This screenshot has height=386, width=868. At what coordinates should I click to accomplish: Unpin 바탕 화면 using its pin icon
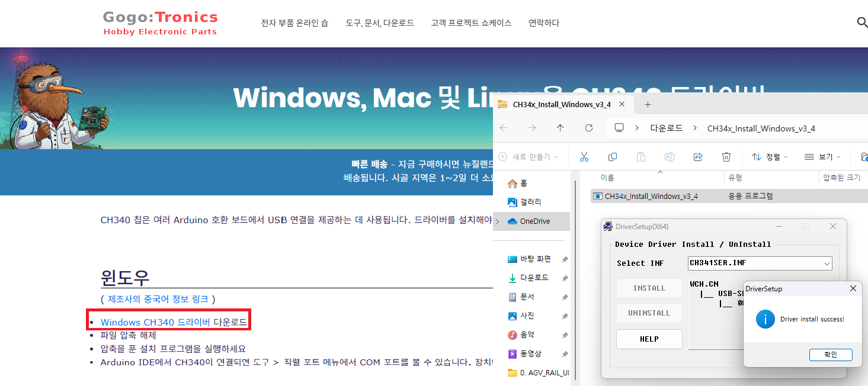(565, 259)
